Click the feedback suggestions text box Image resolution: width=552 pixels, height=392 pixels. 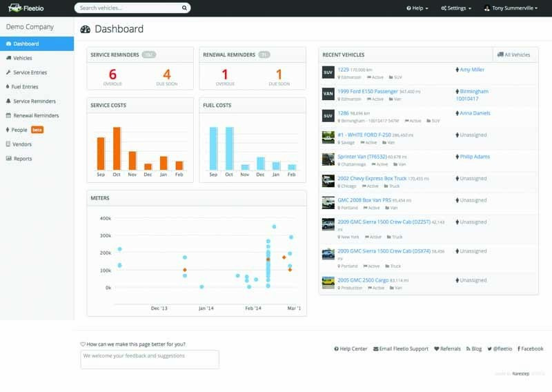coord(150,359)
